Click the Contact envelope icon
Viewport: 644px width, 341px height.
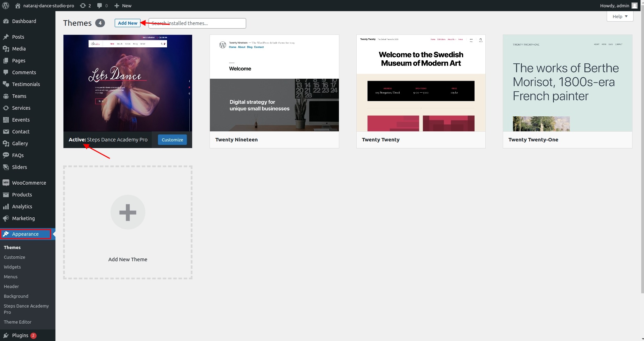pos(6,132)
